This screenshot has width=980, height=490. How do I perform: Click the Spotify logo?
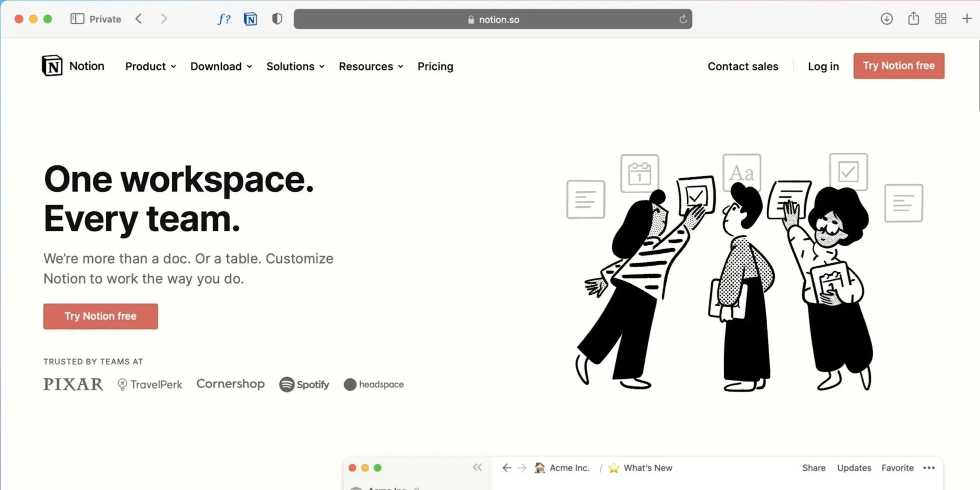point(304,384)
